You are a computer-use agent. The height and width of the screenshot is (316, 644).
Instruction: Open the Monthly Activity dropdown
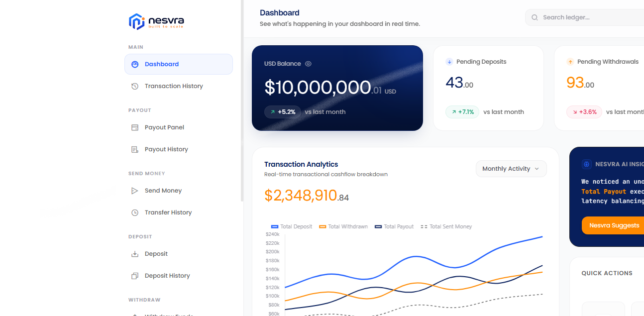point(511,169)
